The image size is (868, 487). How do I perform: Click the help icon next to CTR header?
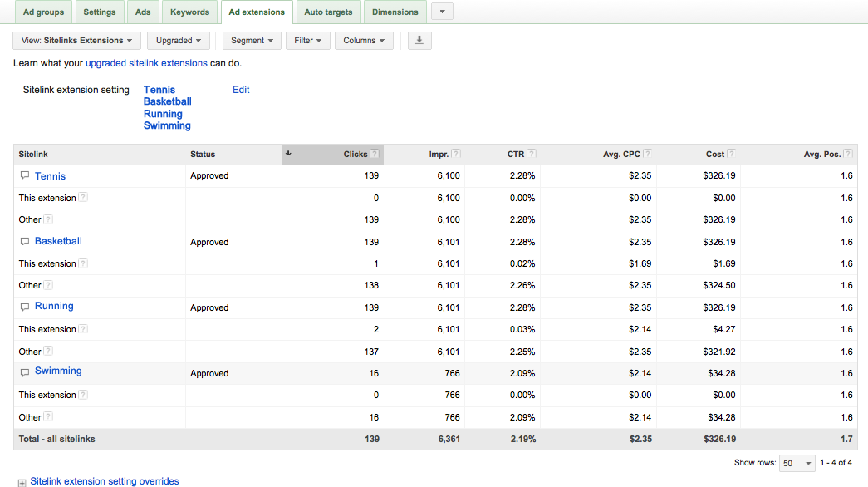(x=532, y=154)
